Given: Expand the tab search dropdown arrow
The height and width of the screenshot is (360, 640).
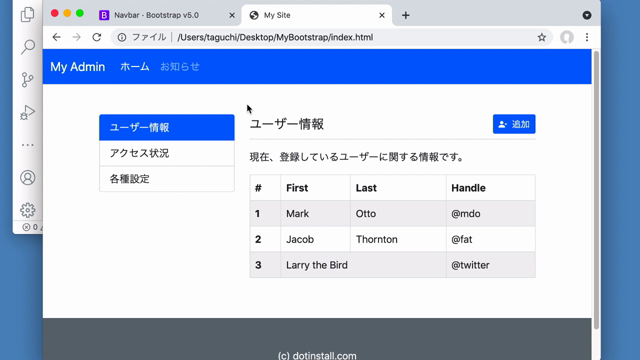Looking at the screenshot, I should [587, 15].
